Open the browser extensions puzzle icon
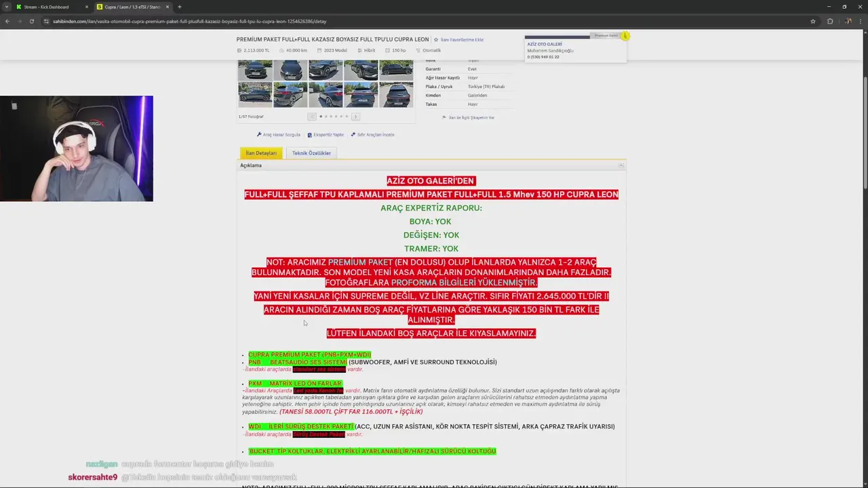 point(830,21)
